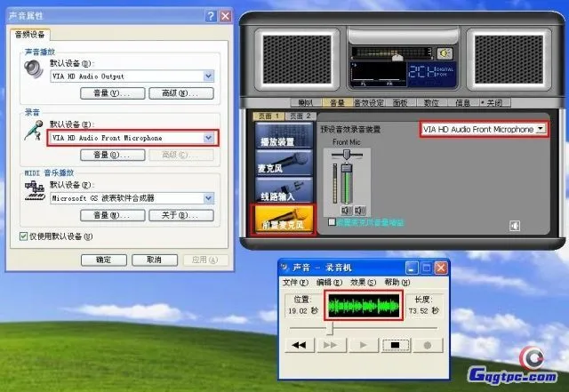The width and height of the screenshot is (569, 392).
Task: Click the 关闭 tab in VIA panel
Action: (x=494, y=103)
